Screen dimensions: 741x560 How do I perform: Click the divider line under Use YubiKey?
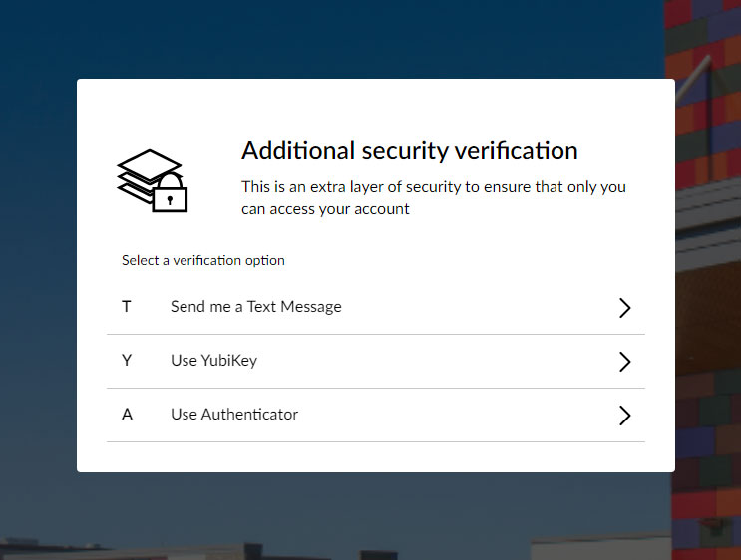375,388
